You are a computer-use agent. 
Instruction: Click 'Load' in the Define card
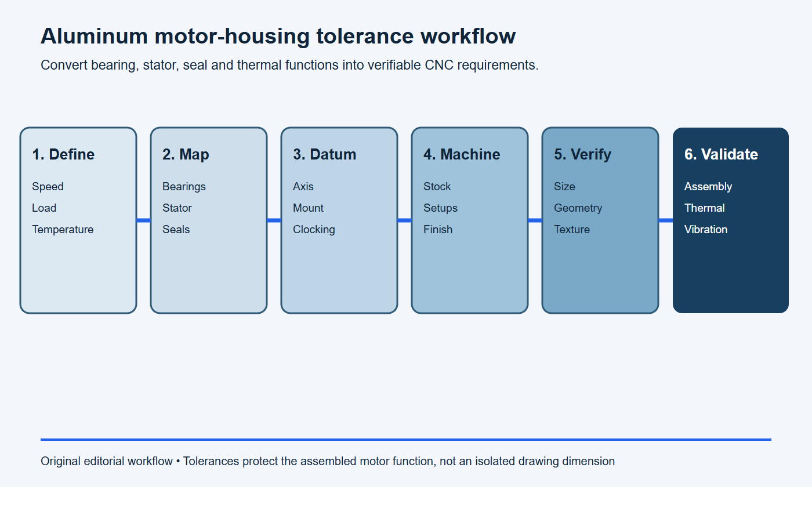coord(44,208)
